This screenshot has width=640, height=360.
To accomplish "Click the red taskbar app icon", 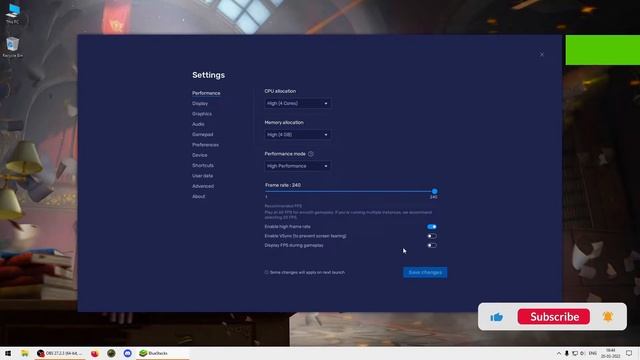I will (95, 353).
